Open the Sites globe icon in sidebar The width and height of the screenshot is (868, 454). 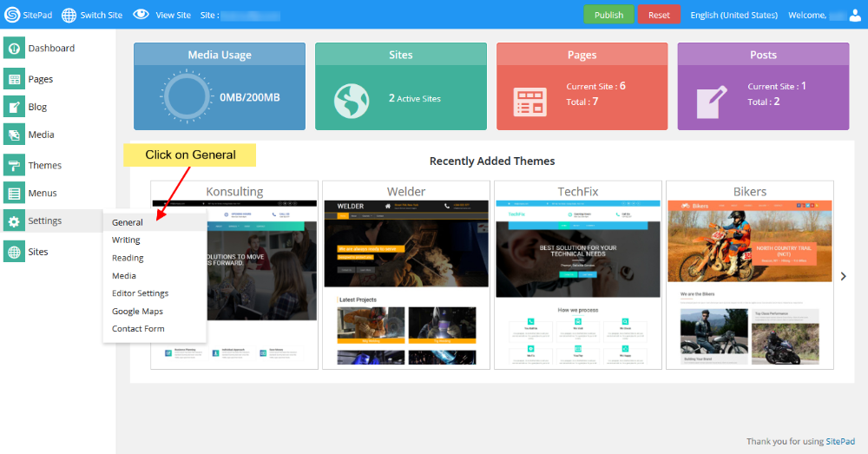[13, 252]
